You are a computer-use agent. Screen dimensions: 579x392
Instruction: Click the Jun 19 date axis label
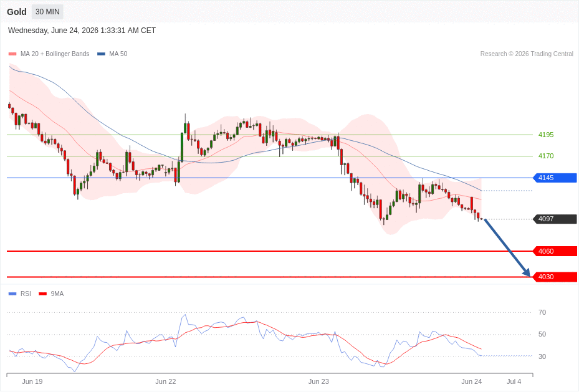coord(32,381)
